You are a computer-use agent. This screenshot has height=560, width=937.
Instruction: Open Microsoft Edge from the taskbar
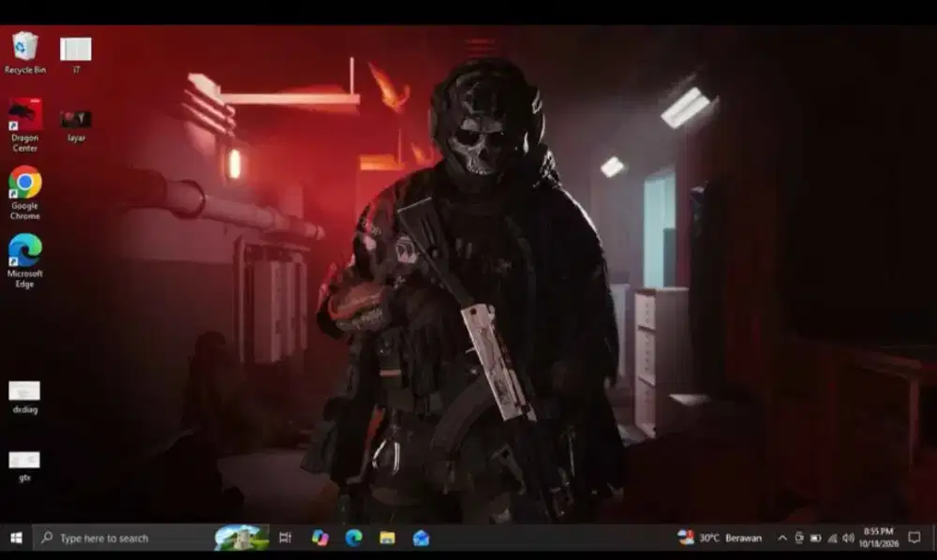point(353,538)
